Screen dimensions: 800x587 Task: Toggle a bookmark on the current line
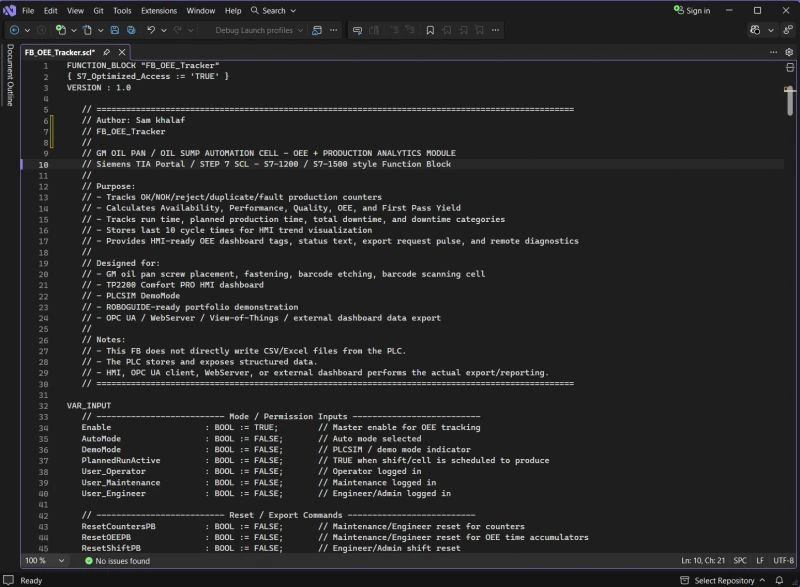click(x=430, y=30)
